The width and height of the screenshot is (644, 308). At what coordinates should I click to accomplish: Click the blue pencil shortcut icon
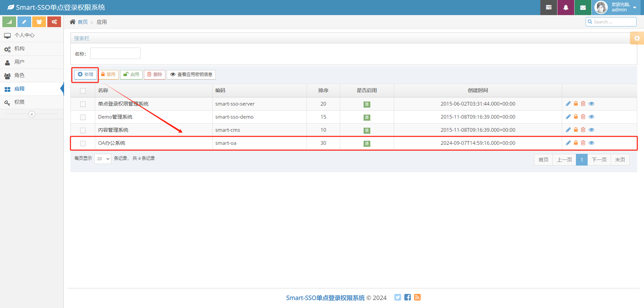(x=24, y=22)
